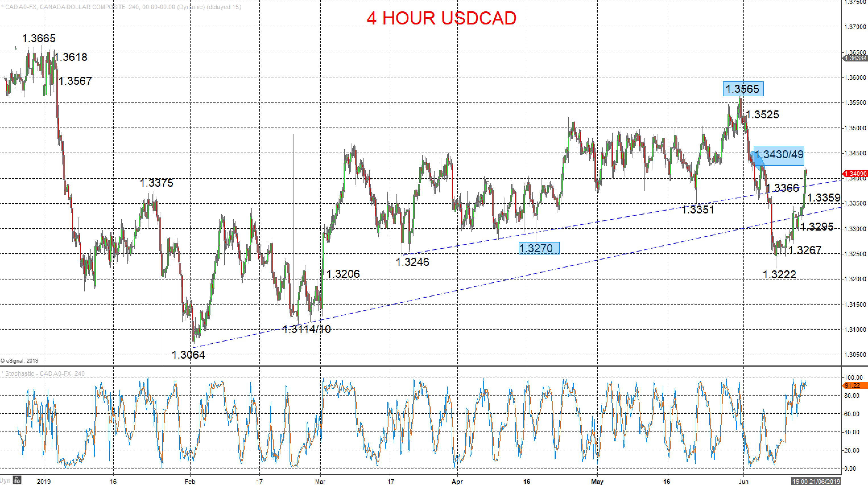Click the 1.36000 price axis tick

coord(855,77)
